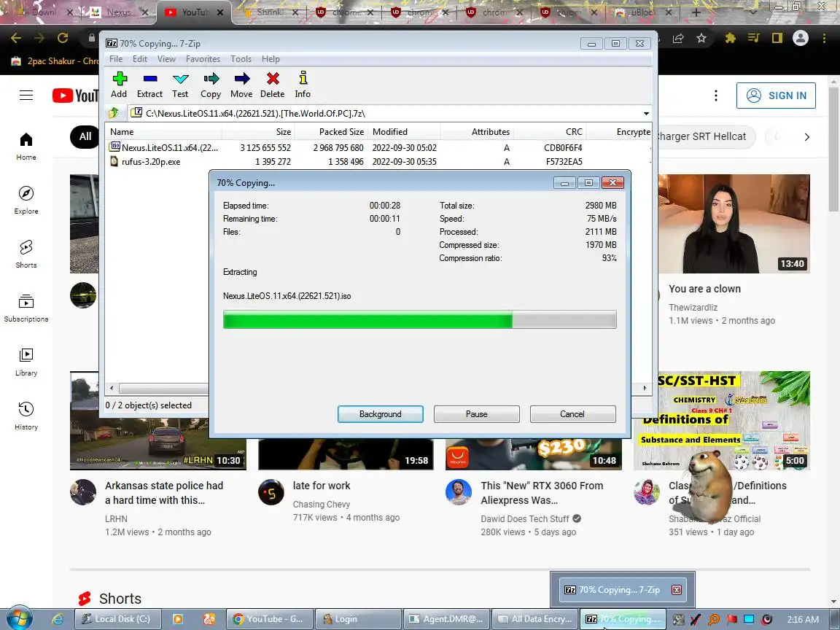The image size is (840, 630).
Task: Open "You are a clown" video thumbnail
Action: [x=734, y=224]
